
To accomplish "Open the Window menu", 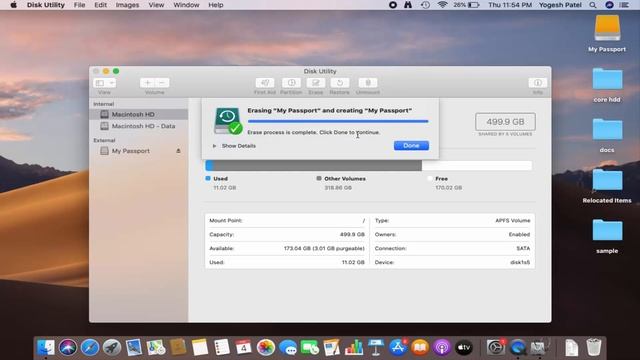I will 186,5.
